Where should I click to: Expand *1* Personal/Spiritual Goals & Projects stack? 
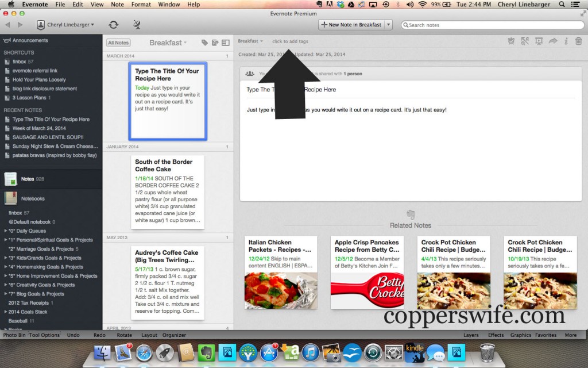point(5,240)
